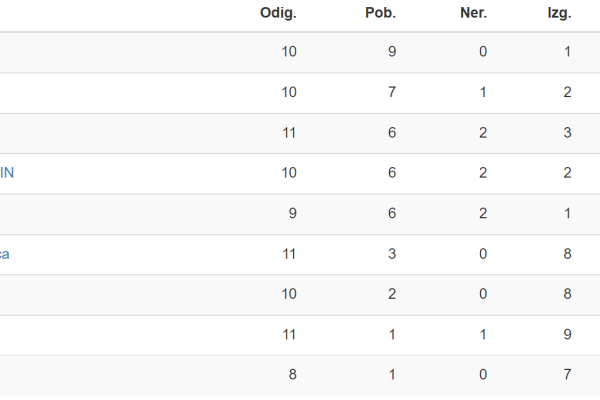The height and width of the screenshot is (400, 600).
Task: Select the Izg. column header
Action: pyautogui.click(x=559, y=13)
